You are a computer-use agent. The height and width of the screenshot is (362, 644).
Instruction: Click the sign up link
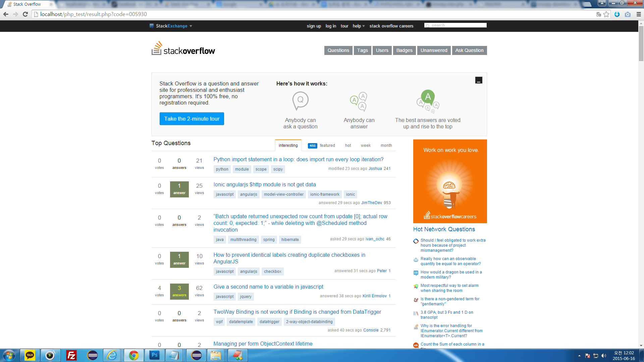click(314, 26)
